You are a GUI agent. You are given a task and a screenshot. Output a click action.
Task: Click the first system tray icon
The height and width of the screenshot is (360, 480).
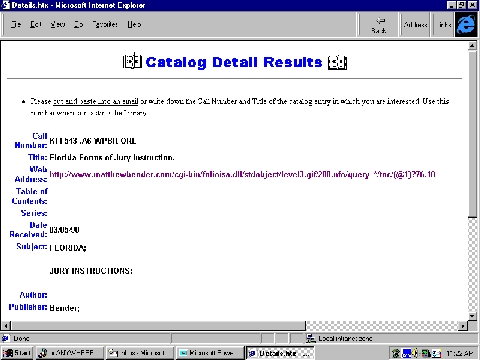pyautogui.click(x=396, y=353)
